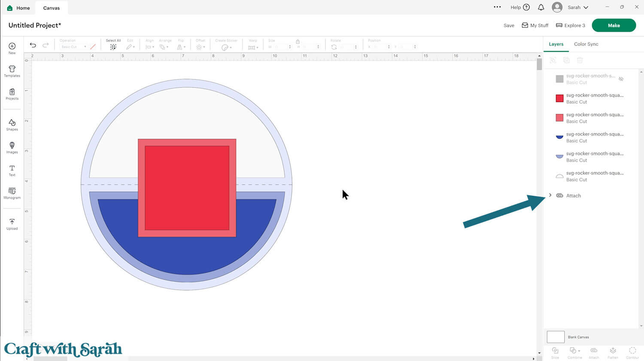This screenshot has height=361, width=644.
Task: Click the Undo arrow
Action: (33, 45)
